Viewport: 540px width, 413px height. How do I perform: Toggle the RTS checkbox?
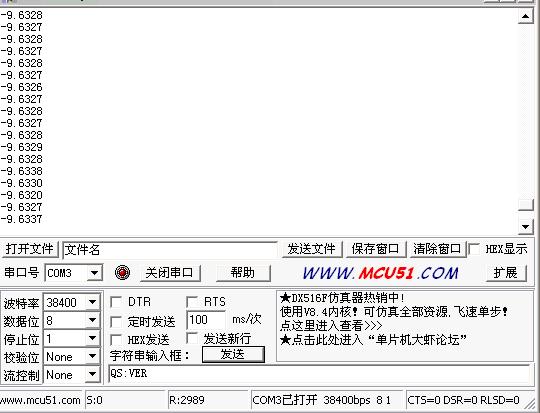tap(192, 302)
